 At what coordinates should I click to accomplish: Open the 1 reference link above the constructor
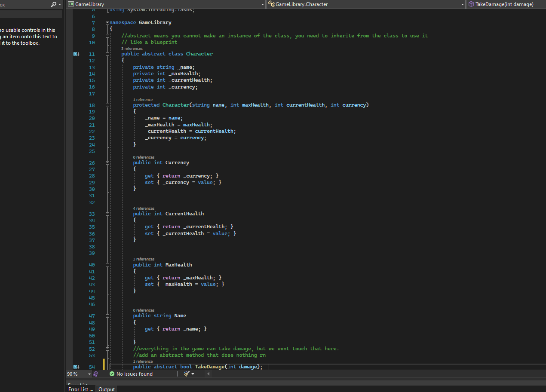pyautogui.click(x=143, y=100)
